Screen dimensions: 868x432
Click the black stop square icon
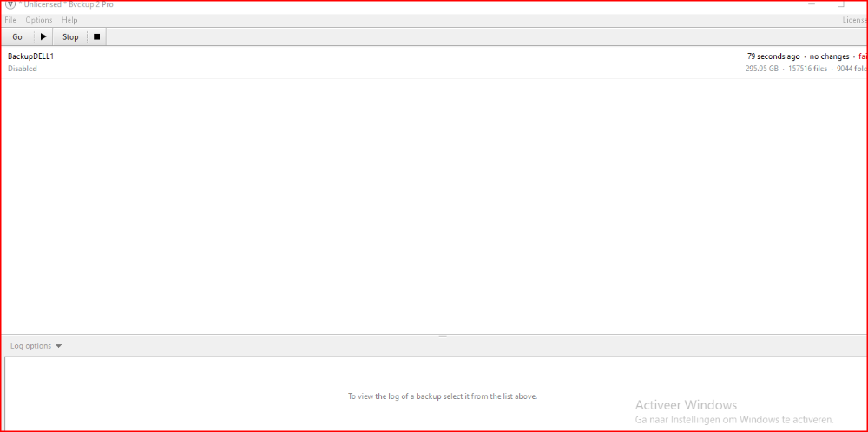(96, 36)
